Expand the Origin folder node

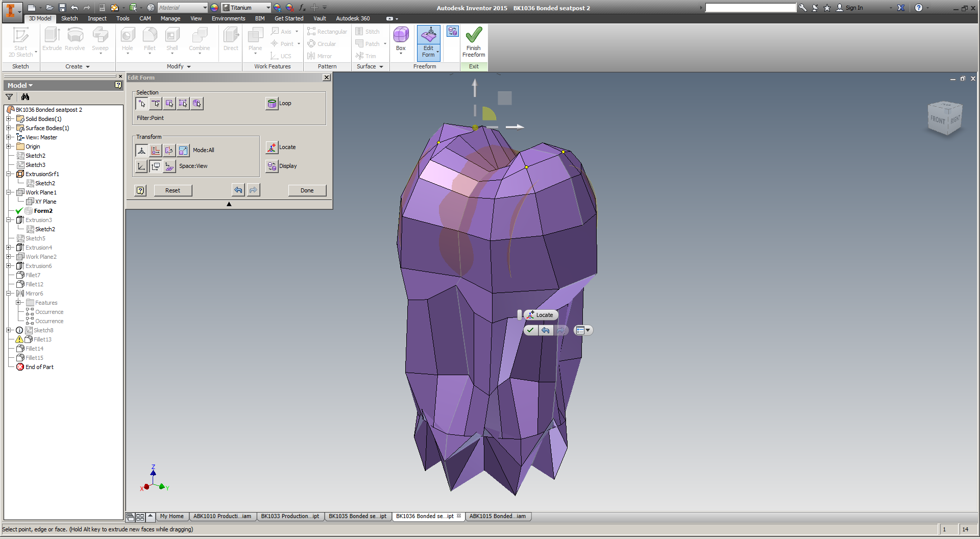[8, 146]
